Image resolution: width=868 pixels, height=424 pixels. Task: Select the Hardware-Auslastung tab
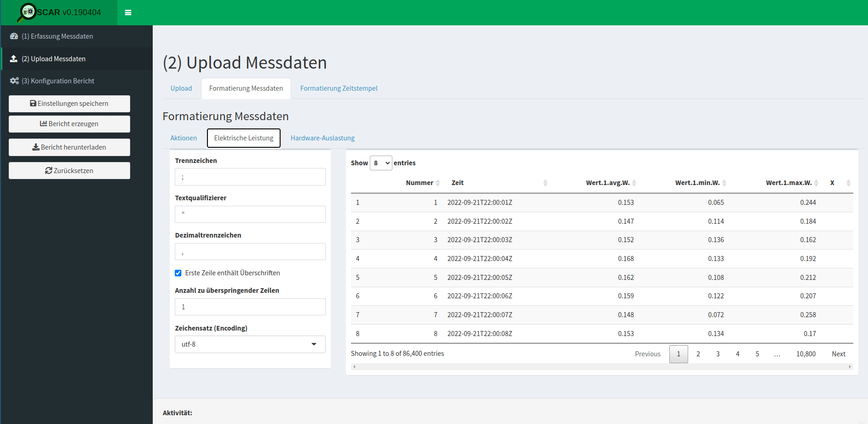pyautogui.click(x=322, y=138)
